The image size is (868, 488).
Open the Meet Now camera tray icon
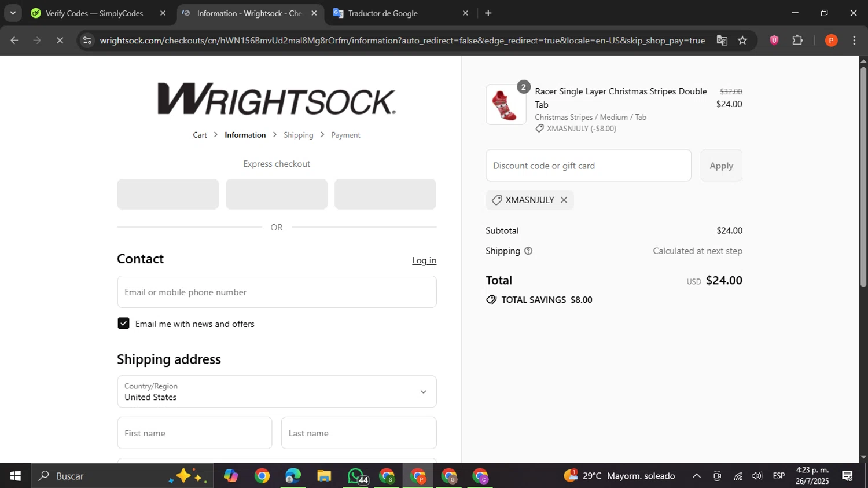pyautogui.click(x=717, y=476)
